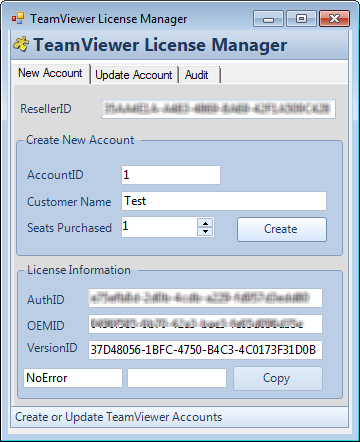The height and width of the screenshot is (442, 360).
Task: Open the Audit tab
Action: pos(199,75)
